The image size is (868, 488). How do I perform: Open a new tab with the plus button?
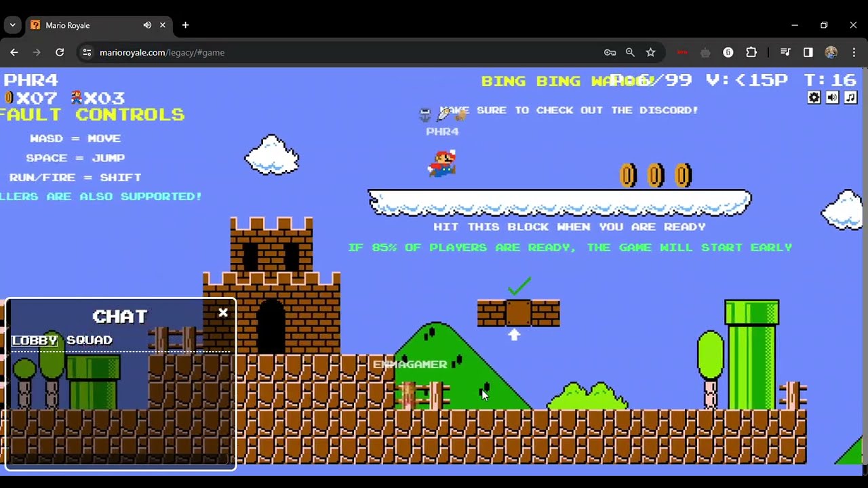point(185,25)
